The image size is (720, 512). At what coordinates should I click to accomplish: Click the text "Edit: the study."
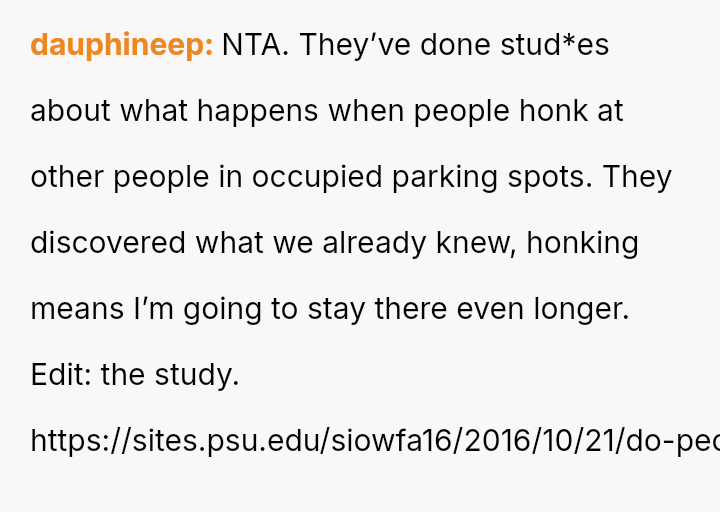coord(135,375)
